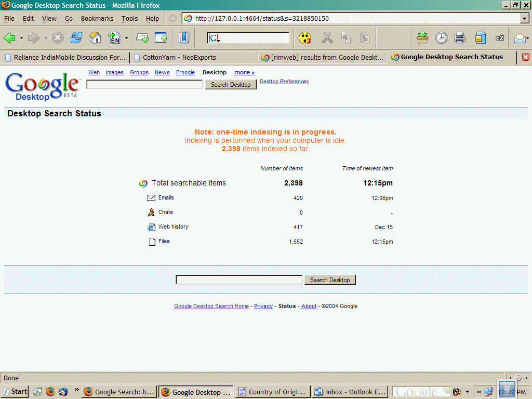Open a new tab with the toolbar icon

pyautogui.click(x=142, y=37)
